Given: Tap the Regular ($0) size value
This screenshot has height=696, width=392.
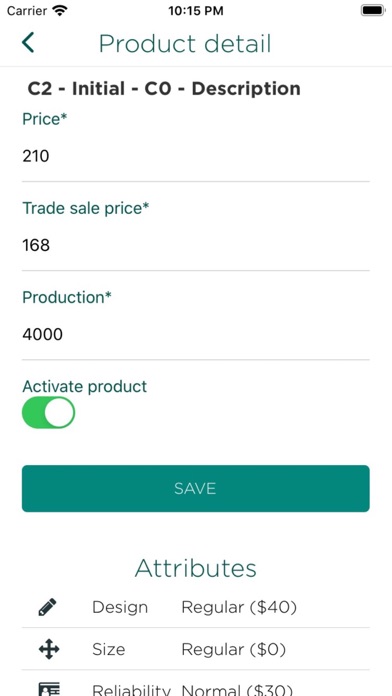Looking at the screenshot, I should (x=233, y=650).
